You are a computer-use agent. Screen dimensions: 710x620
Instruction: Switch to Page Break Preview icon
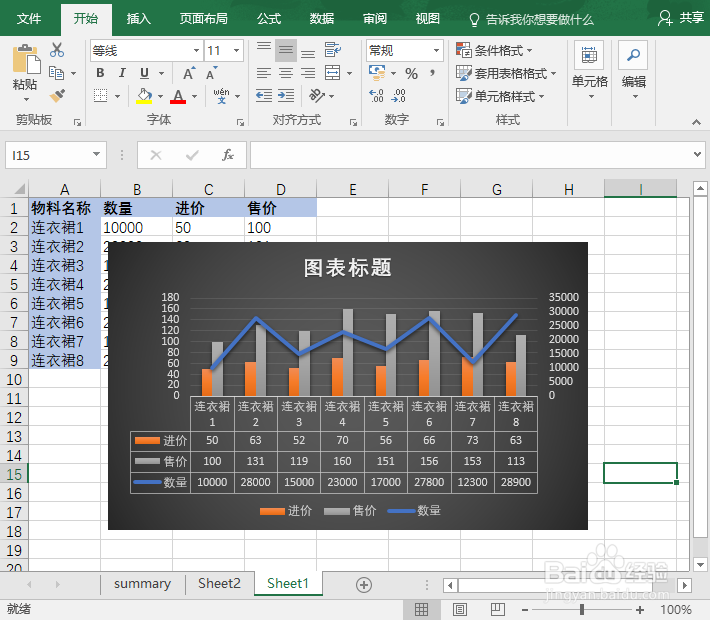click(498, 610)
